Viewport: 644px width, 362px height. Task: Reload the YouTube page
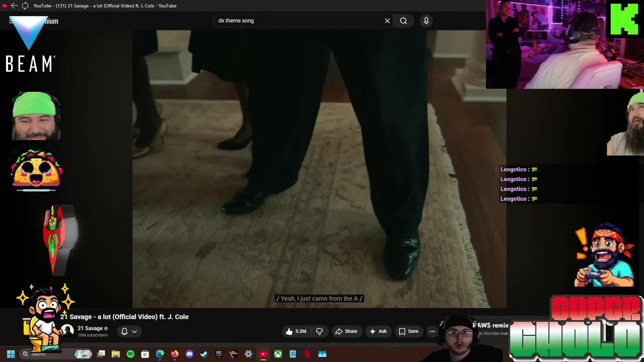pyautogui.click(x=25, y=6)
